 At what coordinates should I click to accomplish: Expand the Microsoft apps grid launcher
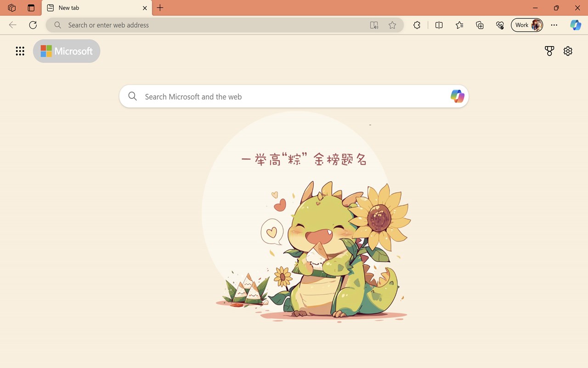tap(20, 51)
